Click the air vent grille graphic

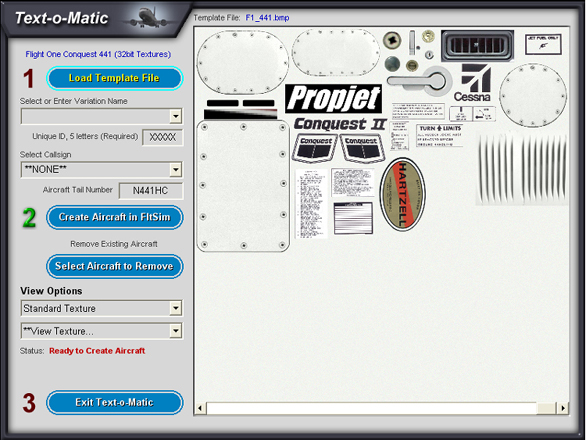(x=477, y=46)
